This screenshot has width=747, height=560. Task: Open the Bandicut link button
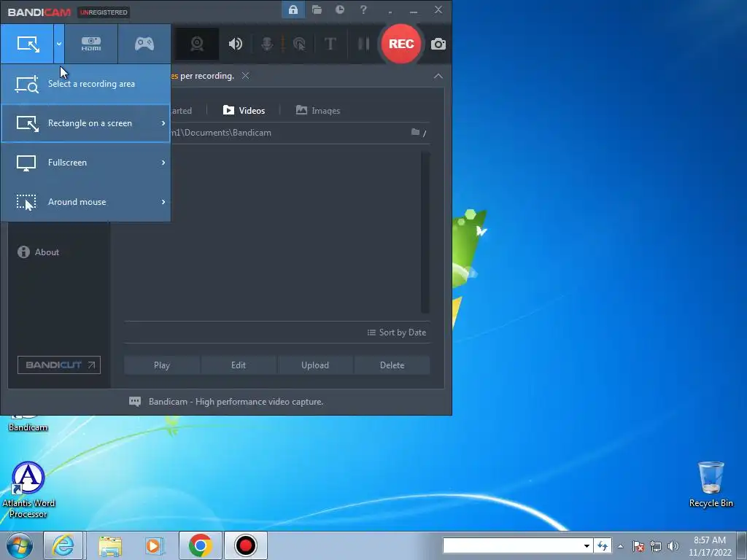[59, 365]
